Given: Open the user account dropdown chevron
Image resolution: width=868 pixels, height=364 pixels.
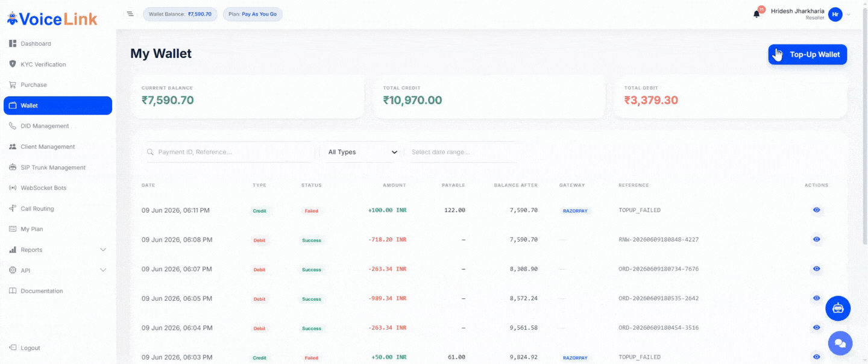Looking at the screenshot, I should [x=849, y=14].
